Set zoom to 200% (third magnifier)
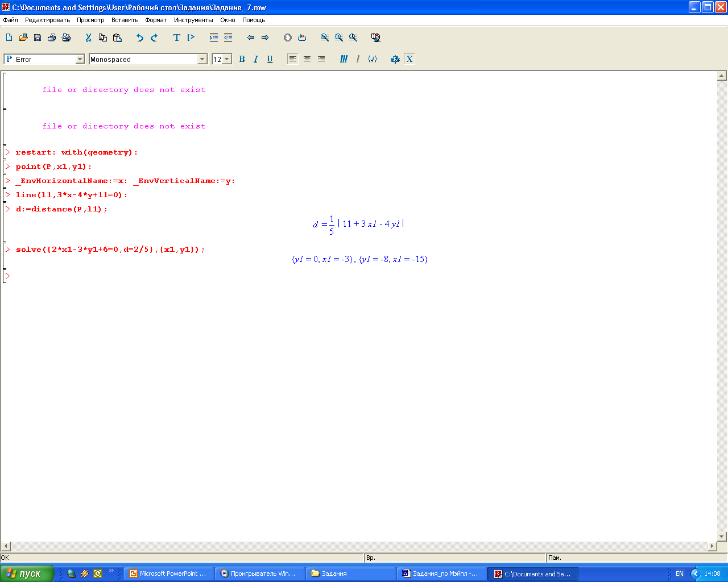Viewport: 728px width, 582px height. (353, 38)
